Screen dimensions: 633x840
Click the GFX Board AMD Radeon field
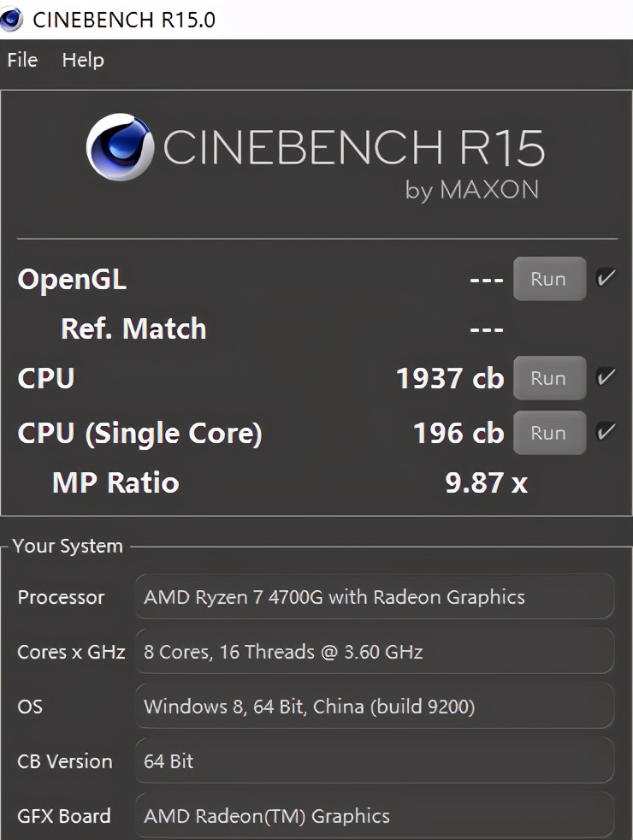(374, 816)
